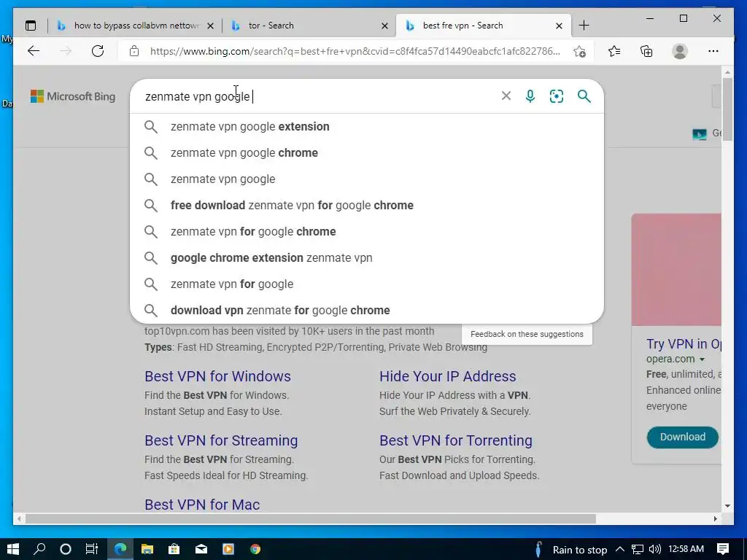Screen dimensions: 747x560
Task: Close the collabvm bypass tab
Action: point(211,26)
